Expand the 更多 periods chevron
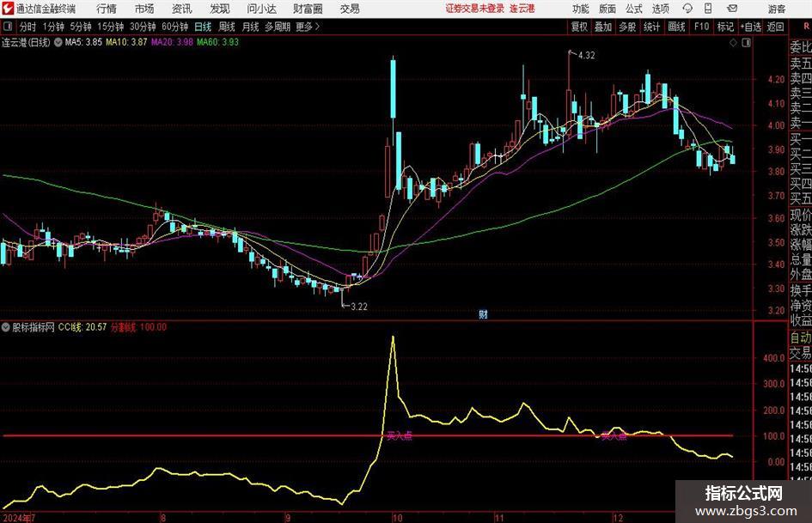Screen dimensions: 812x523 click(317, 27)
